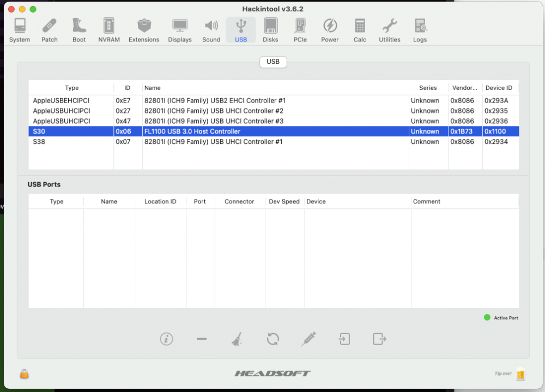545x392 pixels.
Task: Select the USB UHCI Controller #1 row
Action: (x=274, y=142)
